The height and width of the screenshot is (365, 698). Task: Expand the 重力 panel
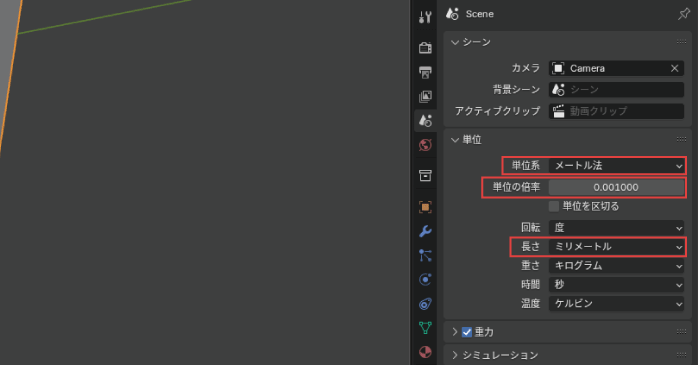(455, 332)
